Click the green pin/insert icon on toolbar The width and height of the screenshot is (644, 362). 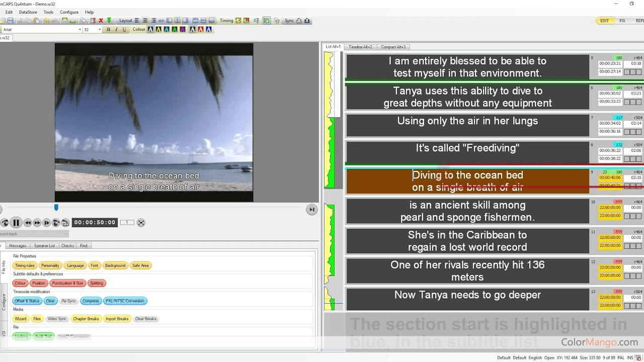[x=110, y=21]
